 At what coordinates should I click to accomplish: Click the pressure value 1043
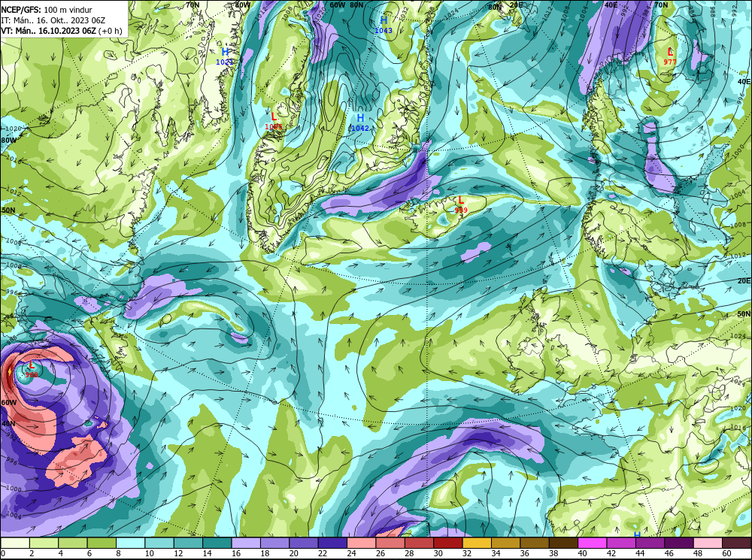[x=384, y=30]
